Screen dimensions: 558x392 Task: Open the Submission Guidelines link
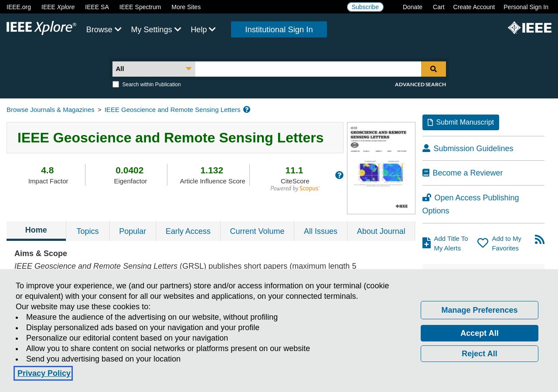coord(473,149)
